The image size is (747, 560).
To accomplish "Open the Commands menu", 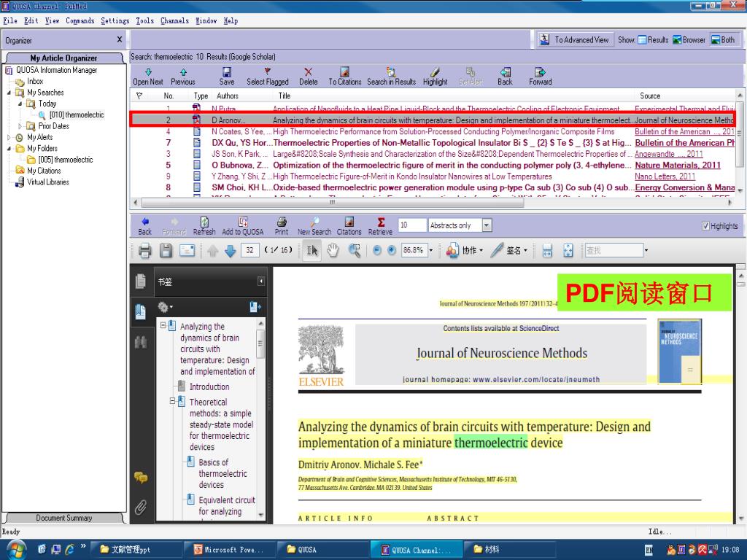I will click(x=80, y=21).
